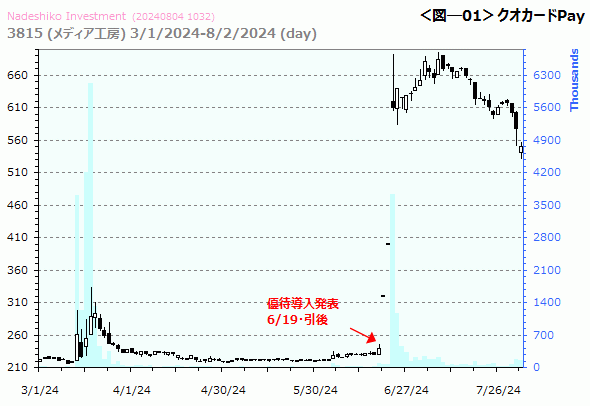The height and width of the screenshot is (406, 590).
Task: Click price axis label 510
Action: 17,172
